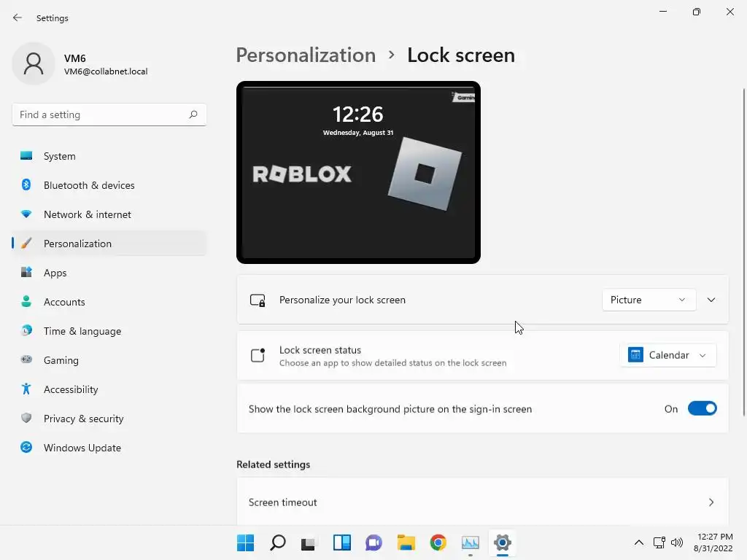Viewport: 747px width, 560px height.
Task: Launch Google Chrome from taskbar
Action: [x=438, y=542]
